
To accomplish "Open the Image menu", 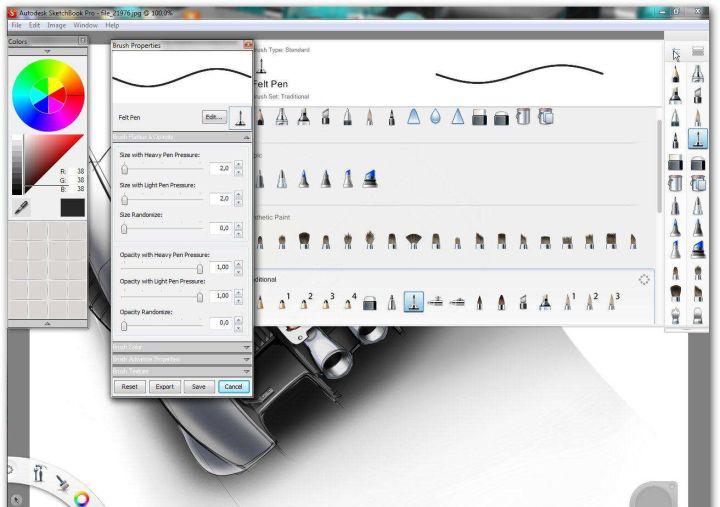I will (x=56, y=25).
